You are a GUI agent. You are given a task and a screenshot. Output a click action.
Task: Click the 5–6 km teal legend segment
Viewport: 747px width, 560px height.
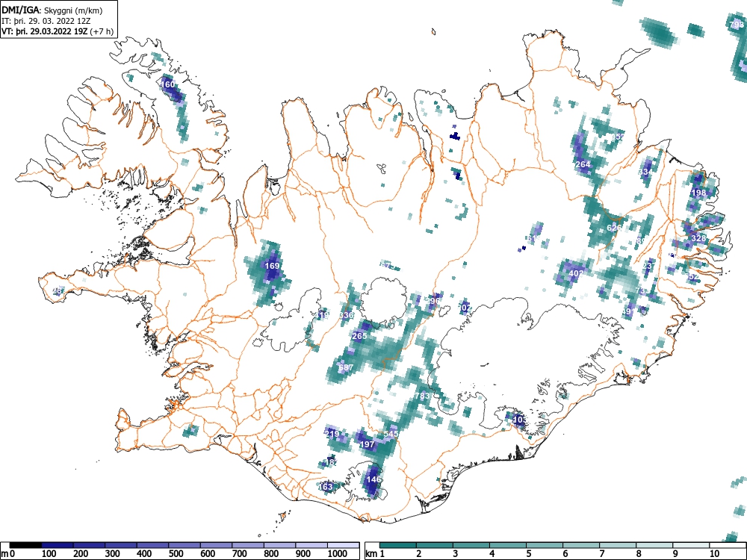(x=545, y=545)
